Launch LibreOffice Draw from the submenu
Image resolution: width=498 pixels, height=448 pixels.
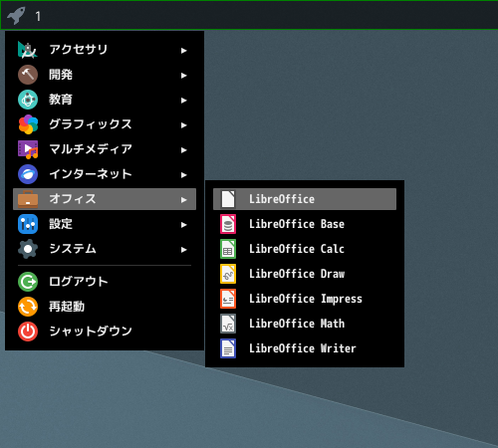(x=305, y=274)
